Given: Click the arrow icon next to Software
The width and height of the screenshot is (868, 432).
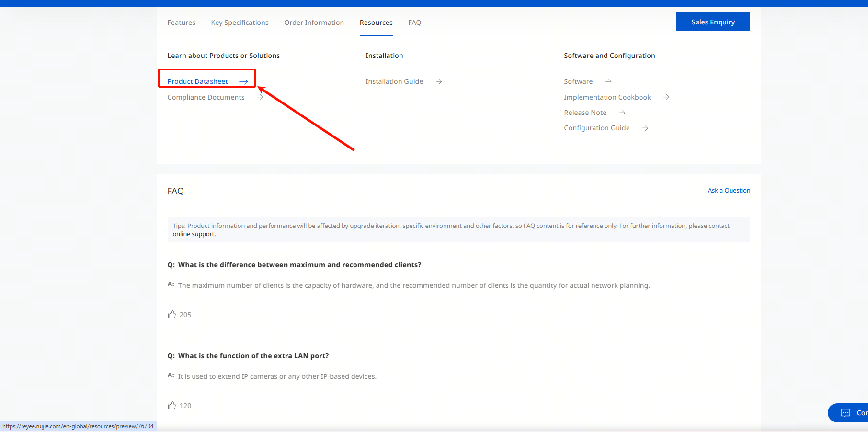Looking at the screenshot, I should [x=608, y=82].
